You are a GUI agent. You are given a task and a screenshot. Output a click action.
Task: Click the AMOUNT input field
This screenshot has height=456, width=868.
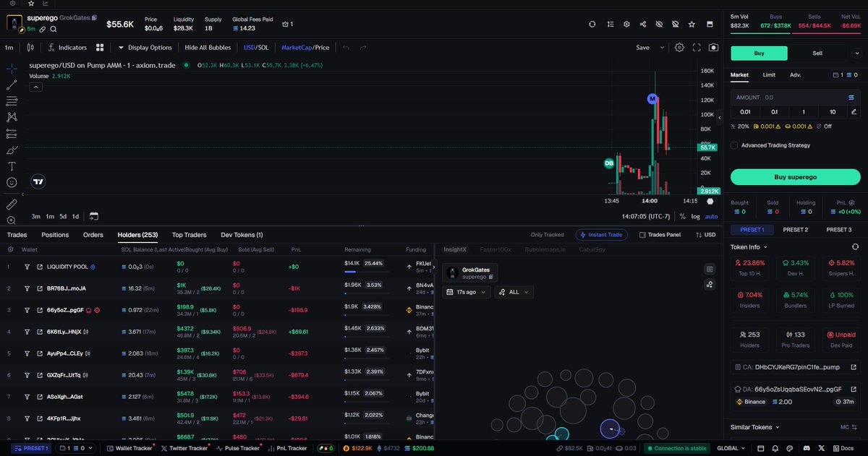[x=795, y=97]
